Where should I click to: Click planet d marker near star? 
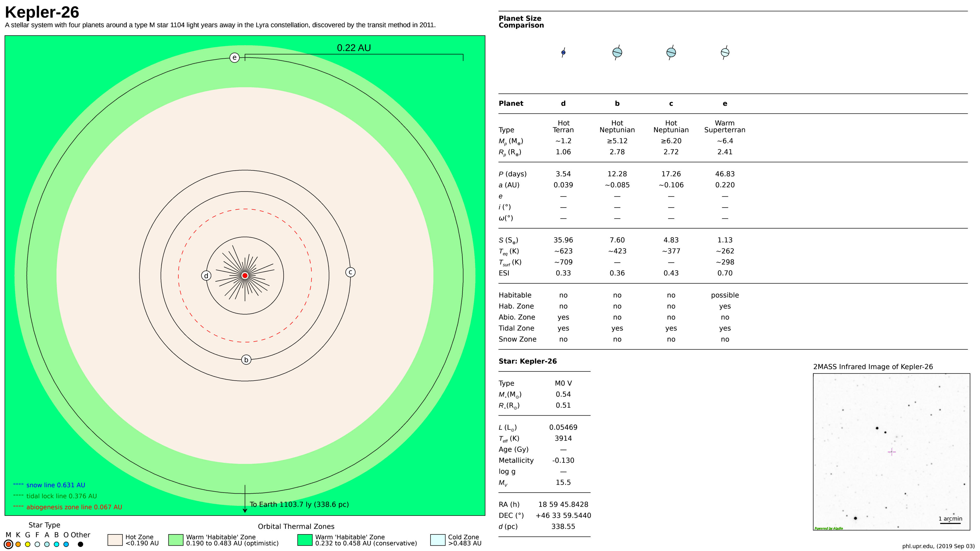(x=206, y=276)
